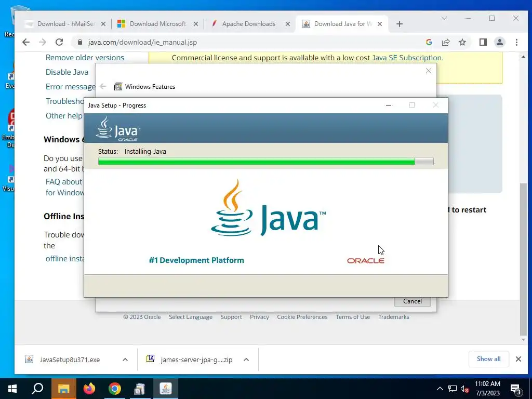Image resolution: width=532 pixels, height=399 pixels.
Task: Open taskbar clock showing 11:02 AM
Action: coord(487,389)
